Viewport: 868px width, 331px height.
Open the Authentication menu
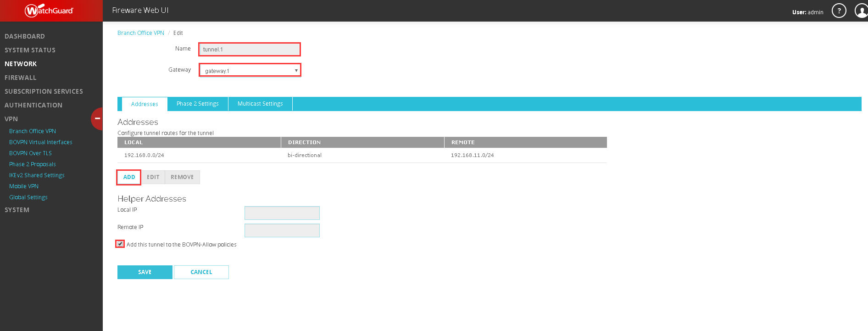coord(33,105)
